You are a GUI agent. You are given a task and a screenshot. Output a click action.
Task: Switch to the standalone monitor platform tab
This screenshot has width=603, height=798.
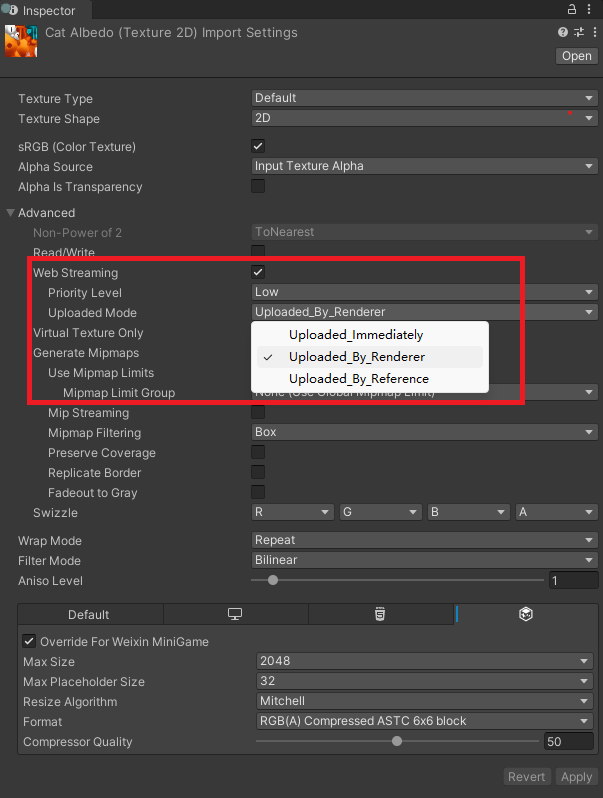click(x=235, y=614)
